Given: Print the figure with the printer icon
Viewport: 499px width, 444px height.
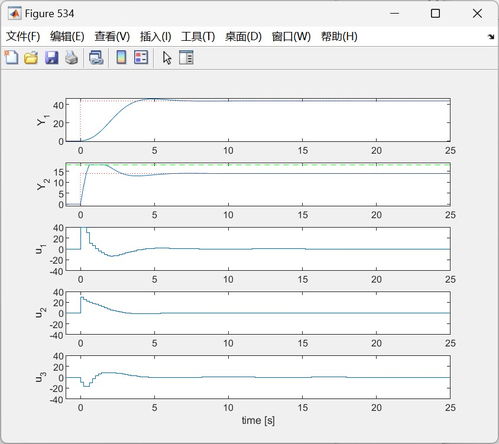Looking at the screenshot, I should pos(71,57).
